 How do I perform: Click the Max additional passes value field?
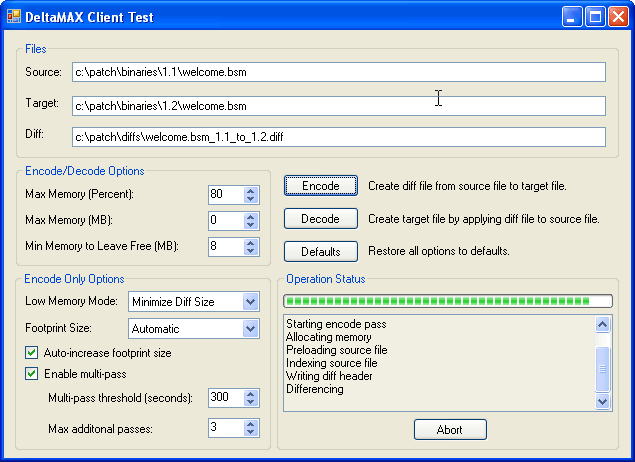click(x=226, y=428)
